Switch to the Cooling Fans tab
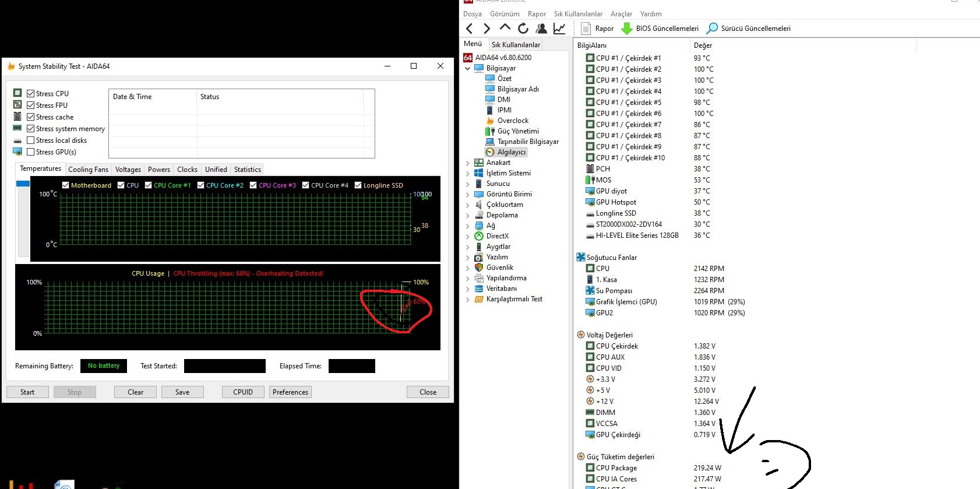The height and width of the screenshot is (489, 980). pyautogui.click(x=88, y=170)
